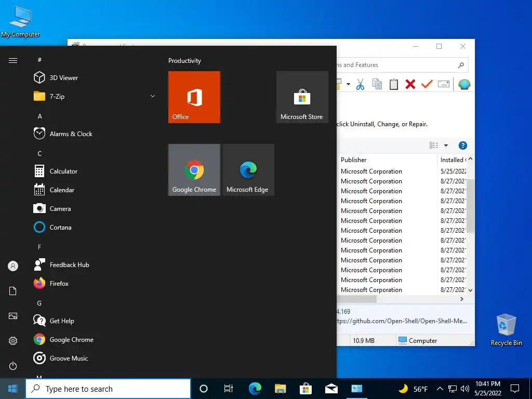Show hidden tray icons chevron
The image size is (532, 399).
440,389
